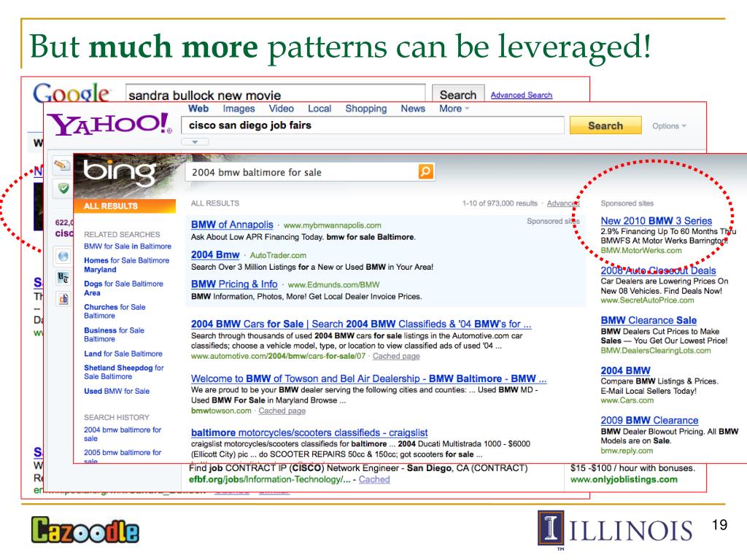Click 'Sponsored sites' heading on right
747x560 pixels.
[x=627, y=203]
